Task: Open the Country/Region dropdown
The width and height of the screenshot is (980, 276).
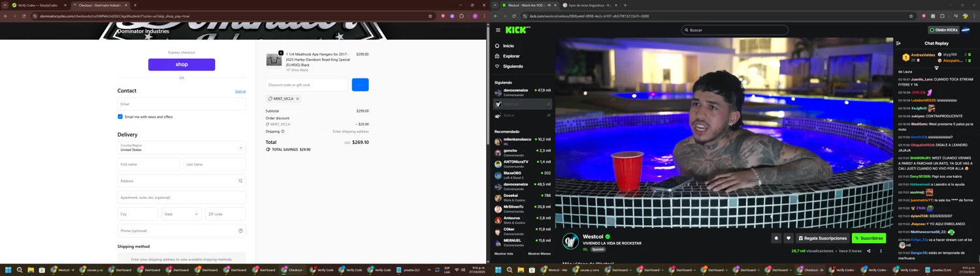Action: [x=182, y=148]
